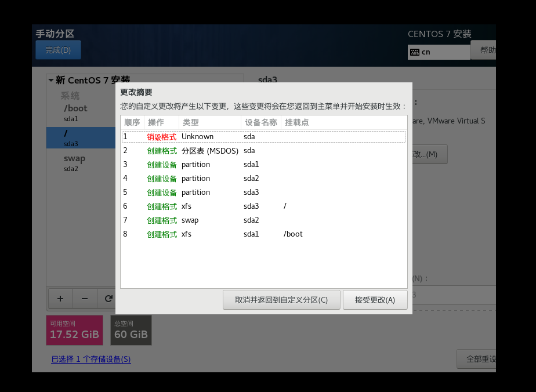This screenshot has width=536, height=392.
Task: Select row 4 创建设备 for sda2
Action: click(264, 179)
